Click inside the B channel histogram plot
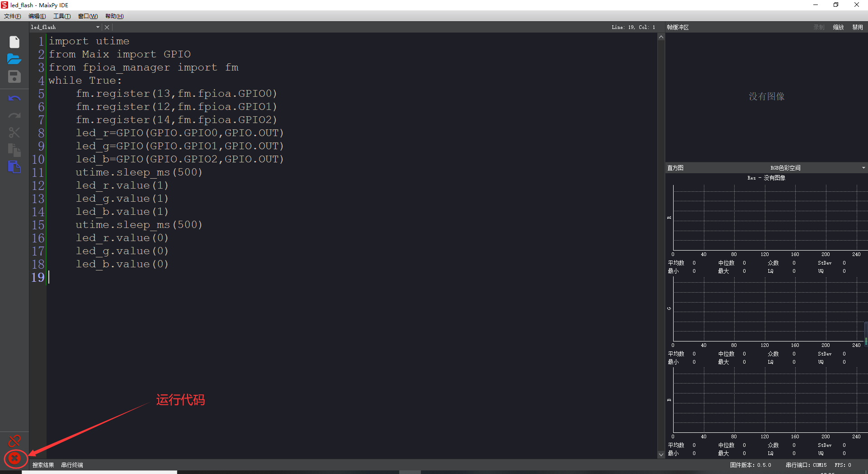Viewport: 868px width, 474px height. pyautogui.click(x=769, y=400)
